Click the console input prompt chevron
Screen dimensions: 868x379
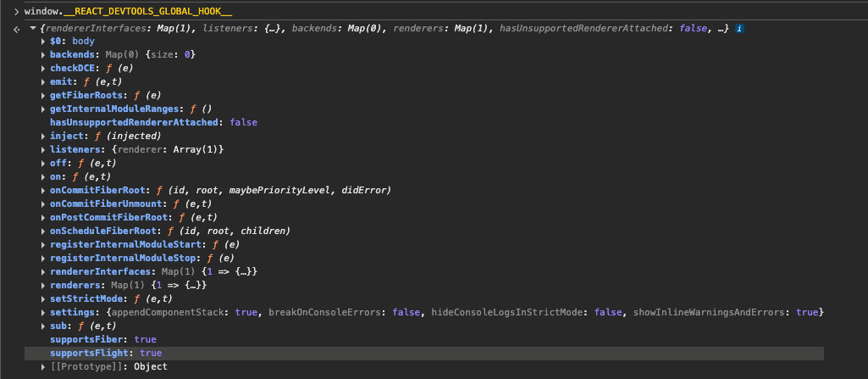coord(17,11)
